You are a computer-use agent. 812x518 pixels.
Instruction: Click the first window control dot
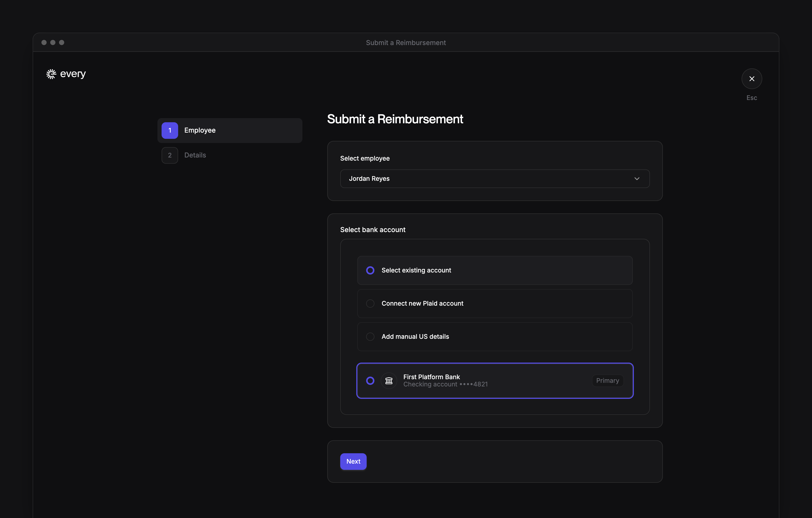click(x=44, y=42)
